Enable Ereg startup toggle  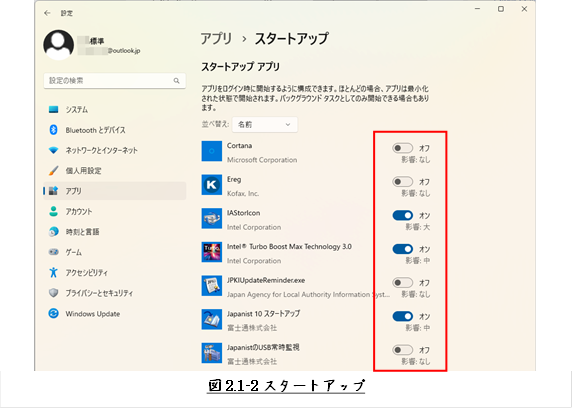[x=403, y=182]
